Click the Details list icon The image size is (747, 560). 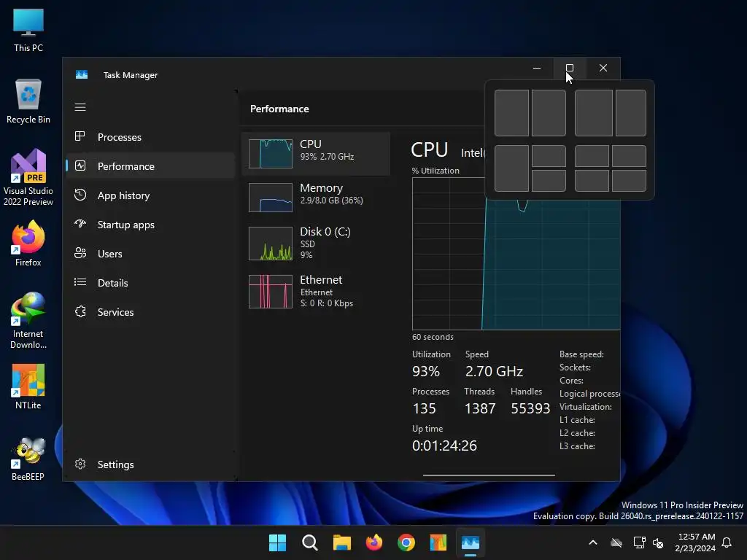click(80, 282)
